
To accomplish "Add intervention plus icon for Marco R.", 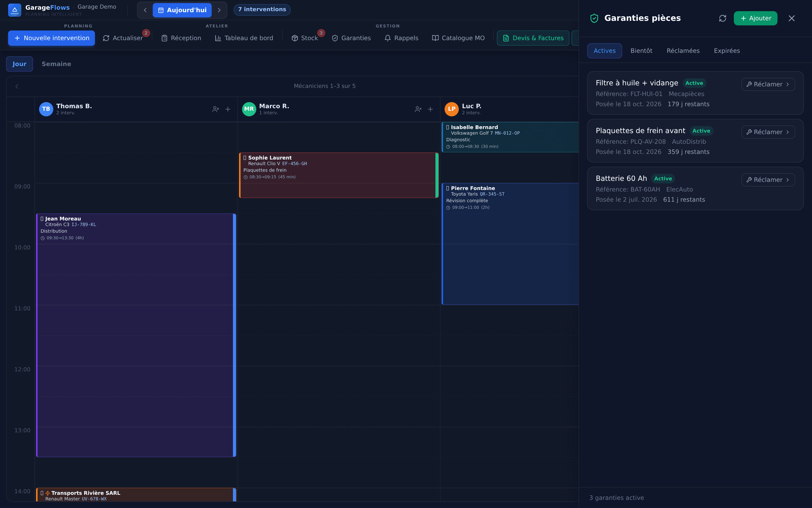I will [x=430, y=109].
